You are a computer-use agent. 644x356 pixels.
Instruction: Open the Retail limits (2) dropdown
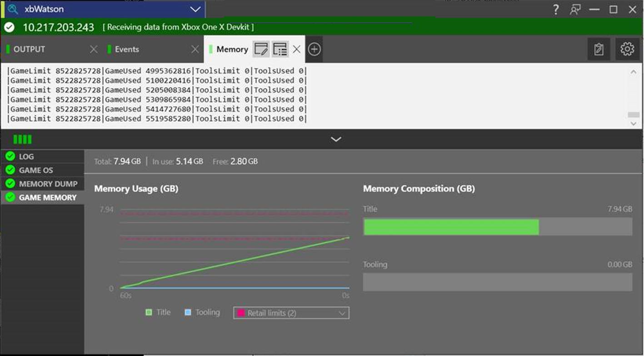(x=291, y=313)
